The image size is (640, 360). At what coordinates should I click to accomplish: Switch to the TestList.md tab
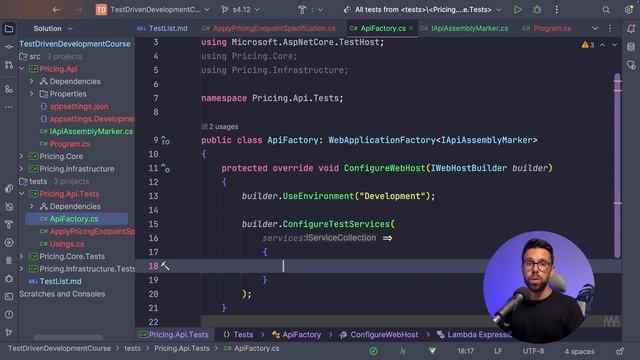pyautogui.click(x=163, y=29)
